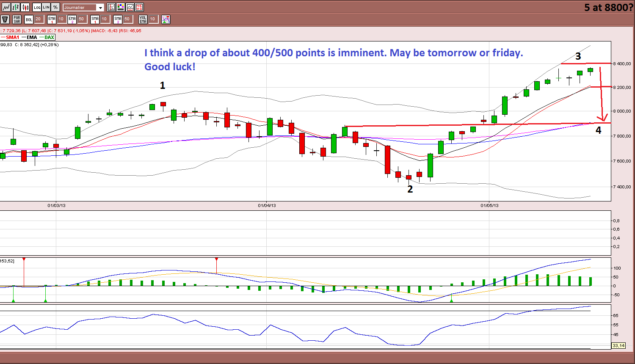Edit the EMA 1 period field

pos(62,19)
